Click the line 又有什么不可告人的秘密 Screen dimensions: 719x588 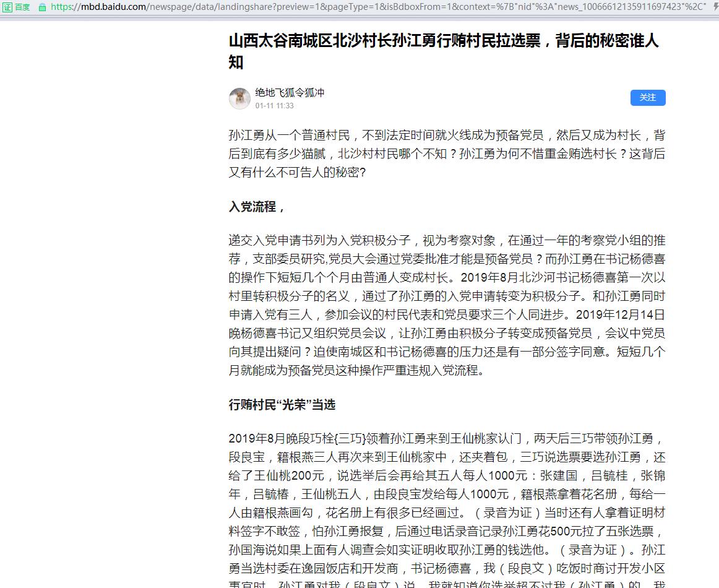point(298,172)
